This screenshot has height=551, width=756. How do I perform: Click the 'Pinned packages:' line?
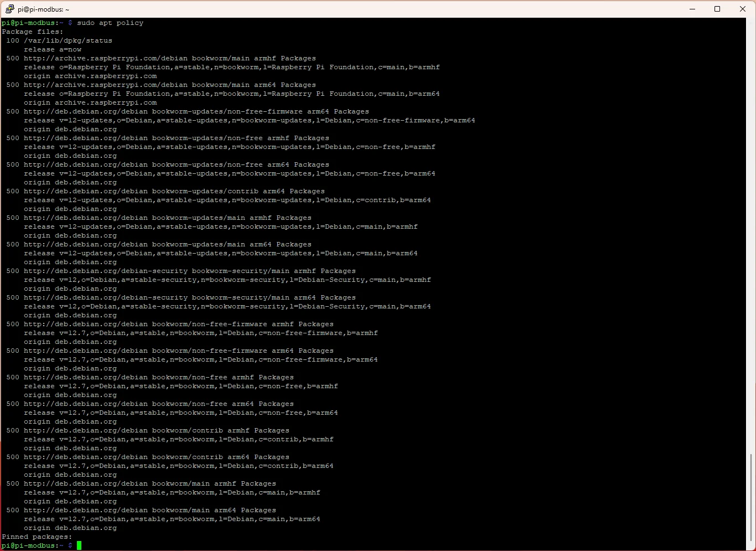(x=37, y=537)
